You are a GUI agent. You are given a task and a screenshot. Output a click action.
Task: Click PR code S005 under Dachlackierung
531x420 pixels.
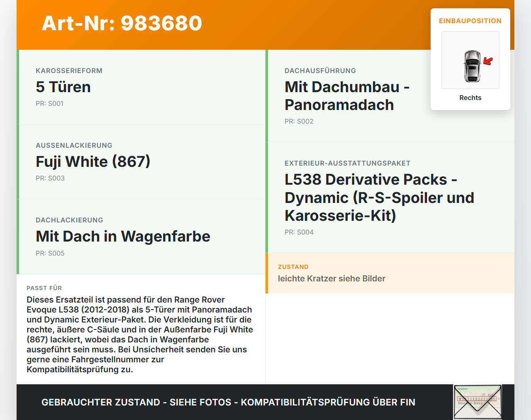pos(50,253)
